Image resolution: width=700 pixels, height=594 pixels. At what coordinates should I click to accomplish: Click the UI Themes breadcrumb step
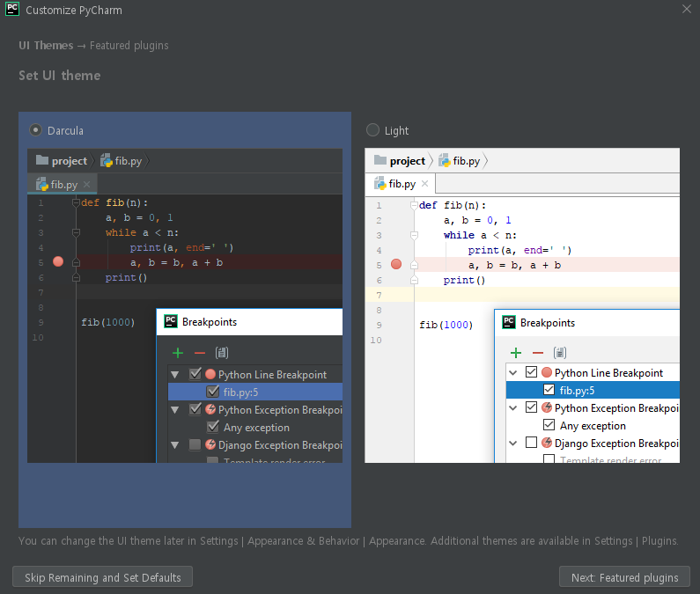(46, 46)
